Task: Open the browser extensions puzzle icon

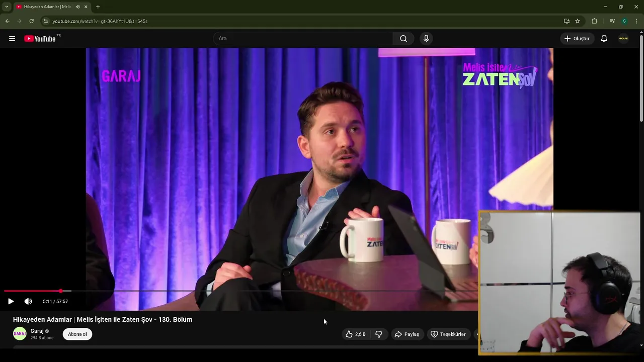Action: [595, 21]
